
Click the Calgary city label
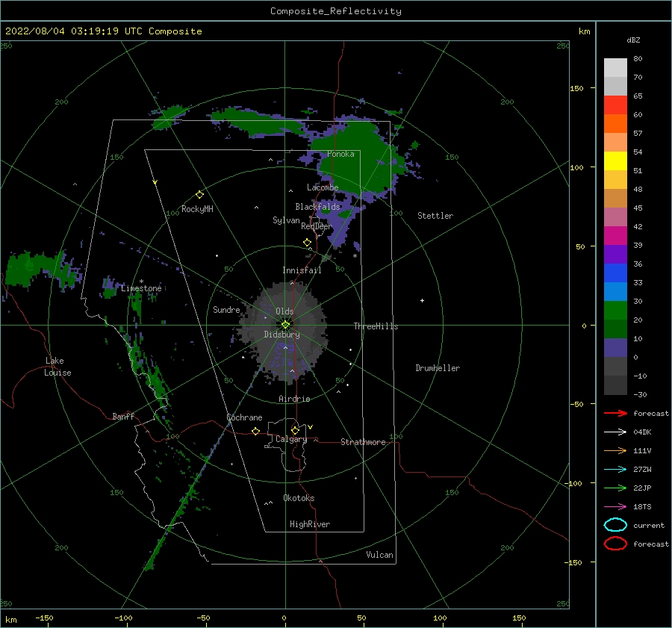click(291, 439)
